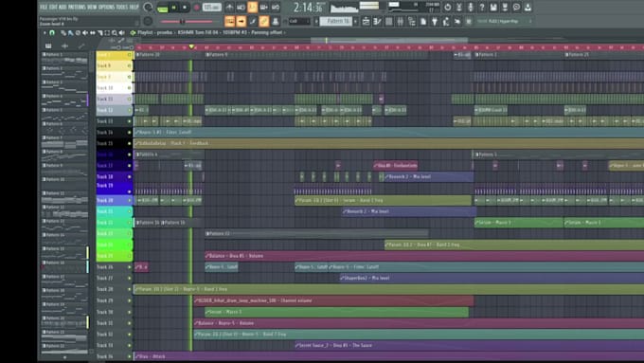Click the transport play button
The width and height of the screenshot is (644, 363).
pos(173,8)
